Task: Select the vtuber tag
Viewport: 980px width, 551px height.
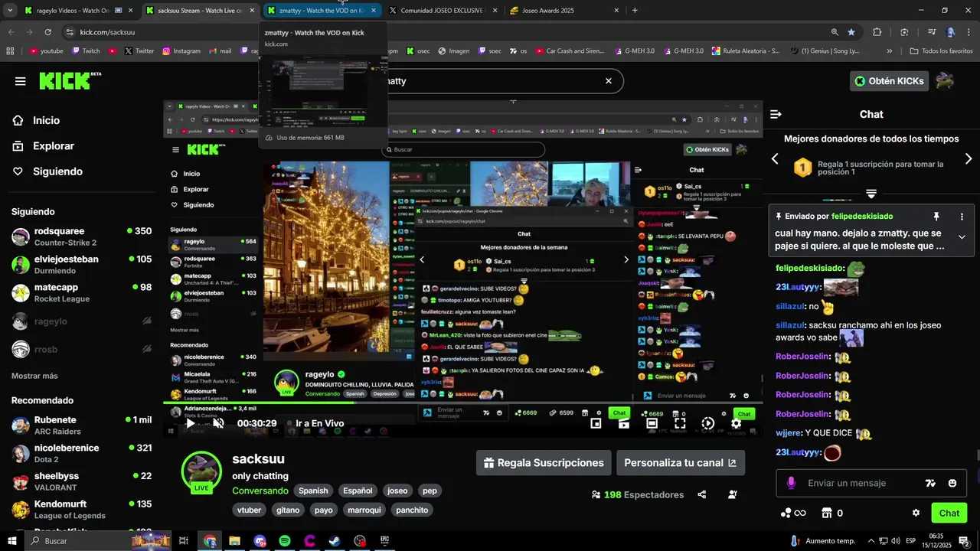Action: pyautogui.click(x=250, y=510)
